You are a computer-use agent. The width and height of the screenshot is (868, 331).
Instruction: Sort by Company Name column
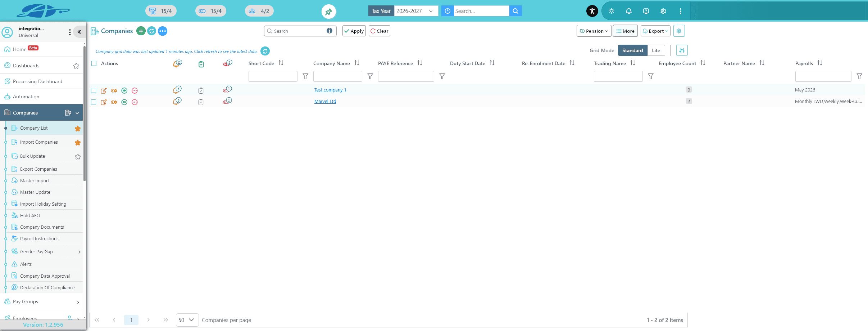coord(357,63)
